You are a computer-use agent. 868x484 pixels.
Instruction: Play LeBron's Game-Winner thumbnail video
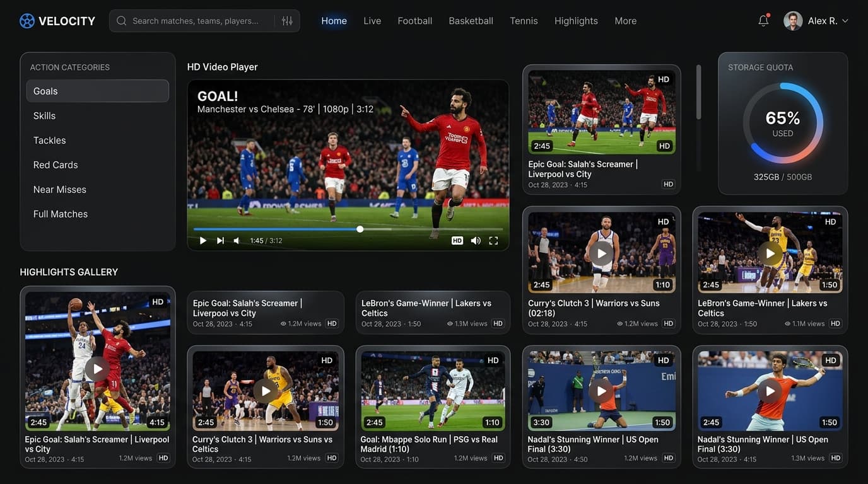(770, 253)
